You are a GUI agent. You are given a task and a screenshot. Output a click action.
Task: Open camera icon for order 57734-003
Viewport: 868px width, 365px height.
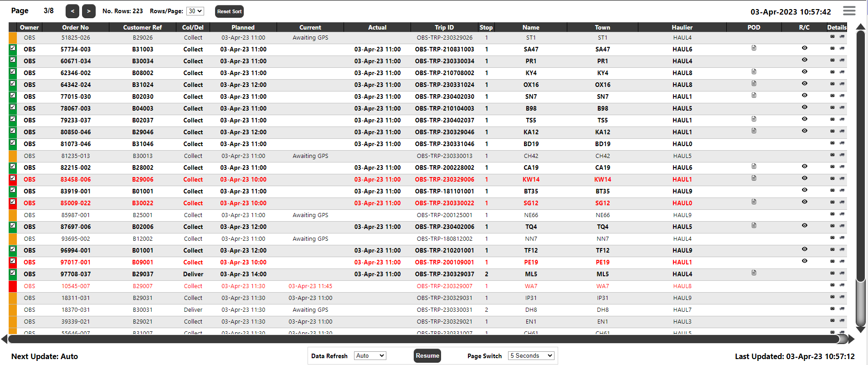tap(832, 48)
